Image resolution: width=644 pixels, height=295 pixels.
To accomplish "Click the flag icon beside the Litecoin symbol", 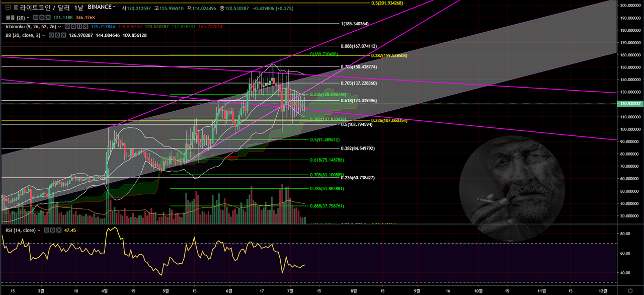I will point(16,8).
